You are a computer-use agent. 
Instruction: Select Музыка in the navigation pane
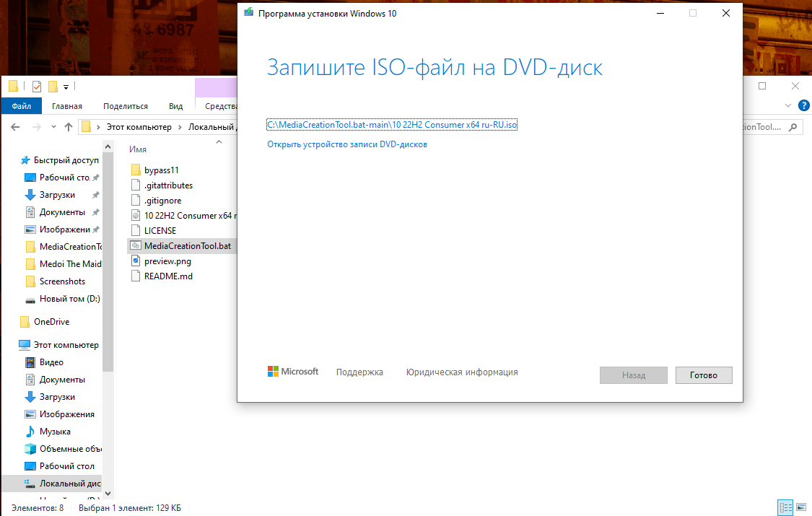point(55,432)
